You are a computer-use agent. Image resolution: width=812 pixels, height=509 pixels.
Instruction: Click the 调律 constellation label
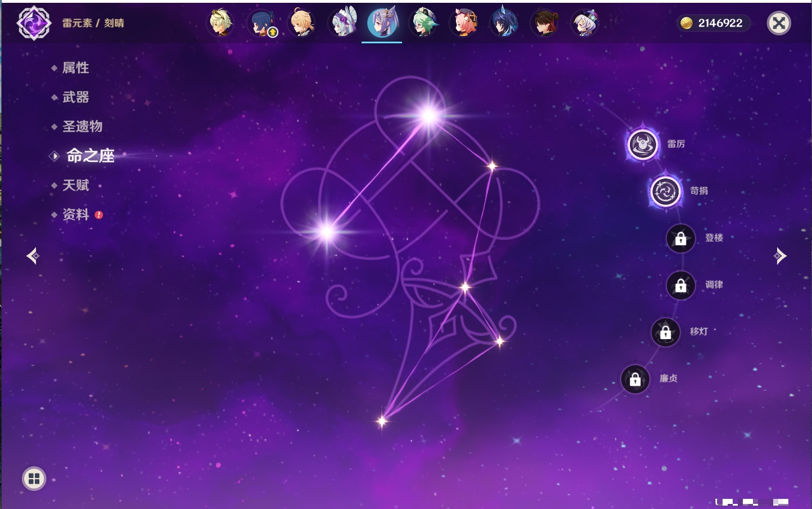pos(714,285)
